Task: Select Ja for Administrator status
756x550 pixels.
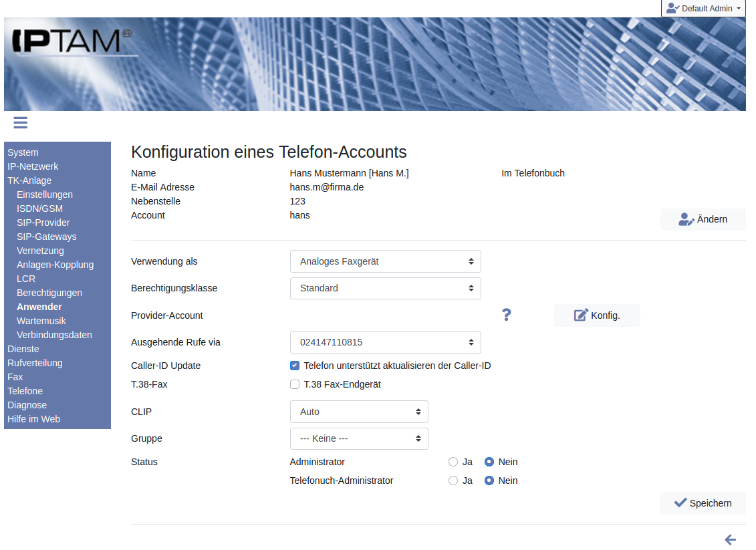Action: coord(453,462)
